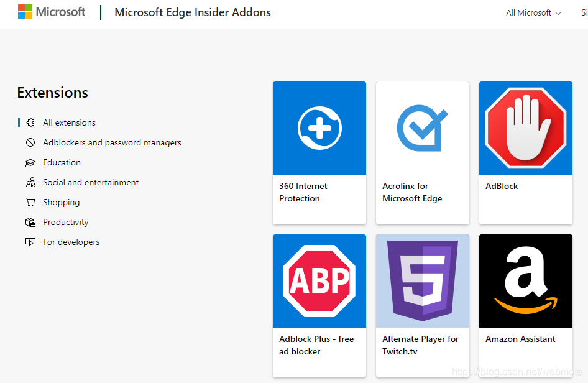
Task: Click the graduation cap Education icon
Action: tap(30, 162)
